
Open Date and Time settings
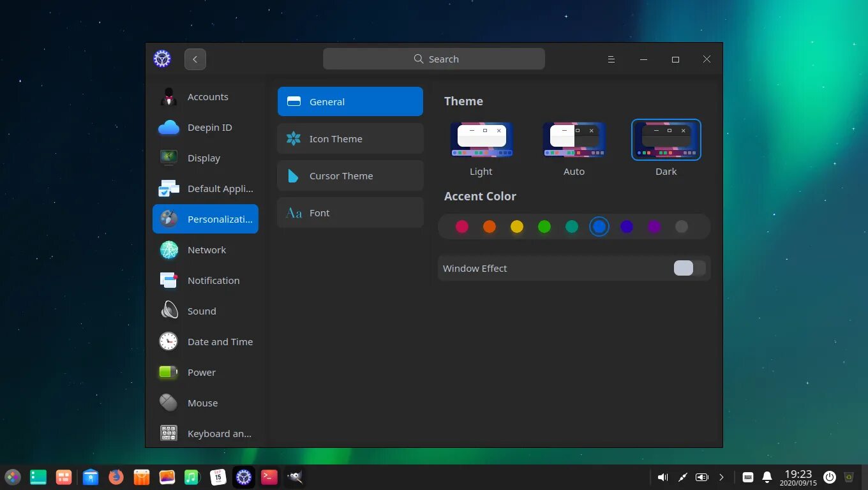pos(206,342)
